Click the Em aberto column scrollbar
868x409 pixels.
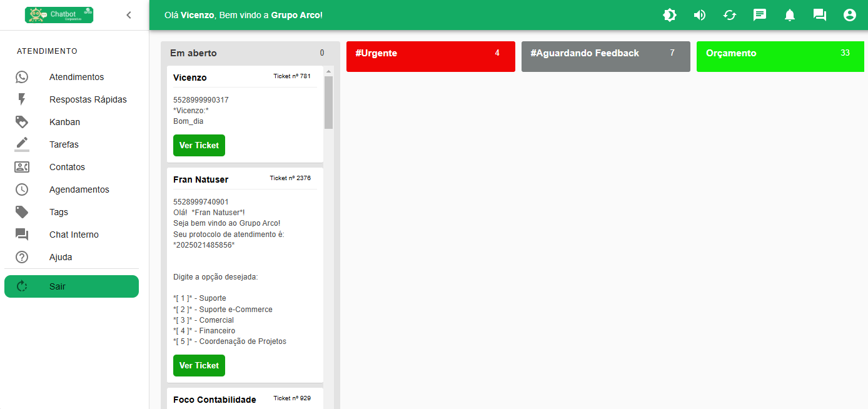coord(328,103)
